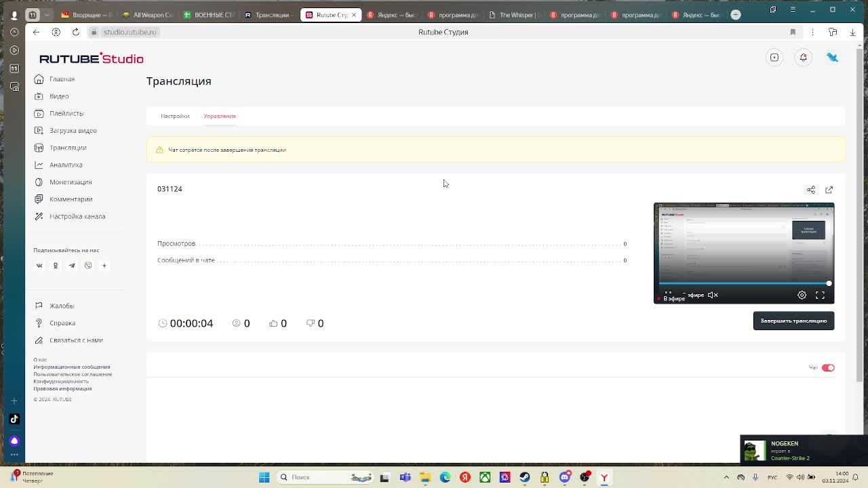Image resolution: width=868 pixels, height=488 pixels.
Task: Click Связаться с нами link
Action: point(68,340)
